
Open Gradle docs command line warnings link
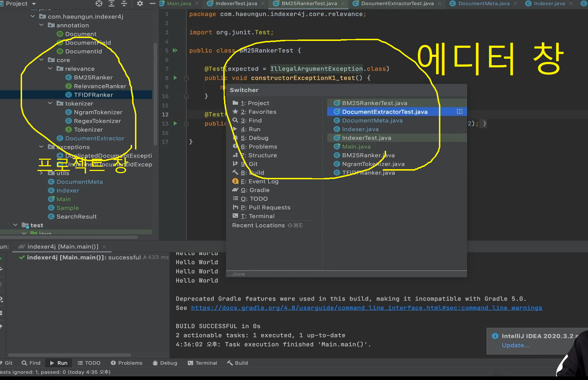tap(367, 308)
